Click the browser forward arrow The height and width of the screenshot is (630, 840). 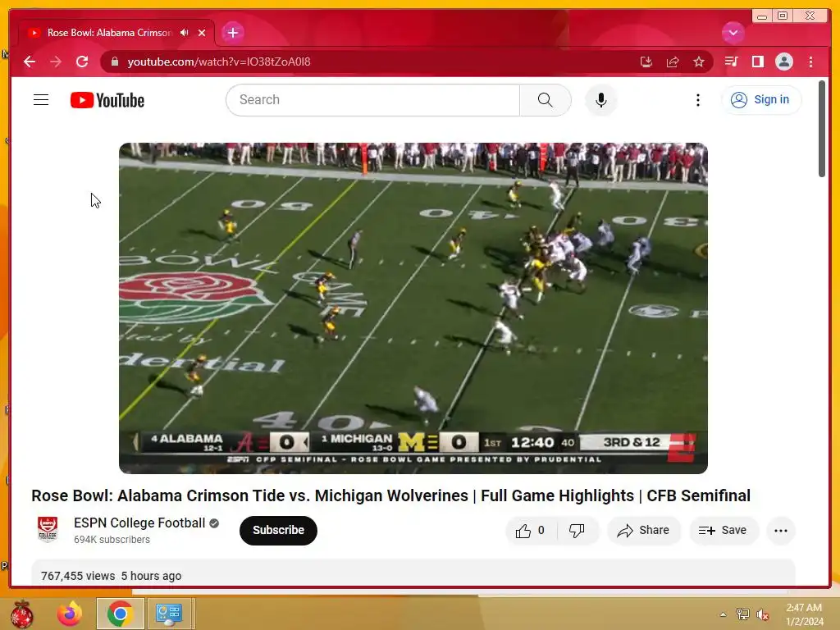click(x=56, y=62)
